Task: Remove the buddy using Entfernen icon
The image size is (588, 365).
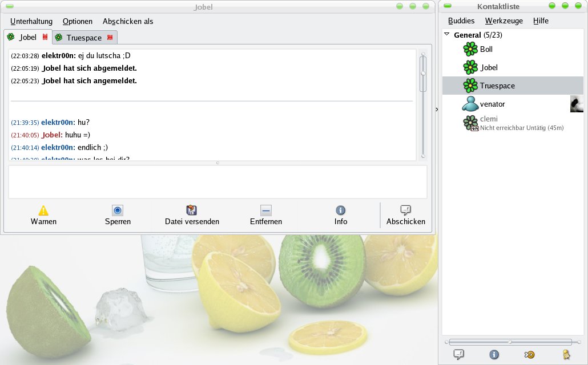Action: 266,210
